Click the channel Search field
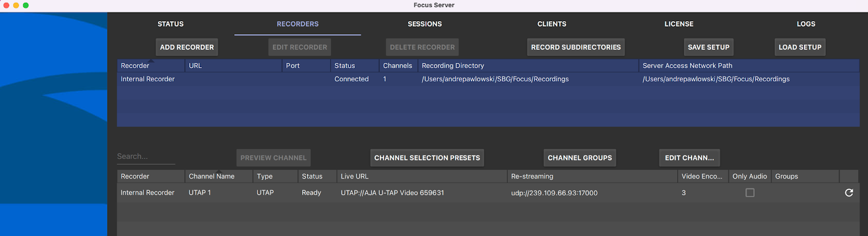The height and width of the screenshot is (236, 868). pos(146,156)
